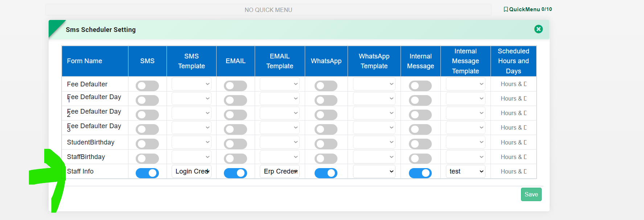Click the Sms Scheduler Setting title
The width and height of the screenshot is (644, 220).
point(101,30)
